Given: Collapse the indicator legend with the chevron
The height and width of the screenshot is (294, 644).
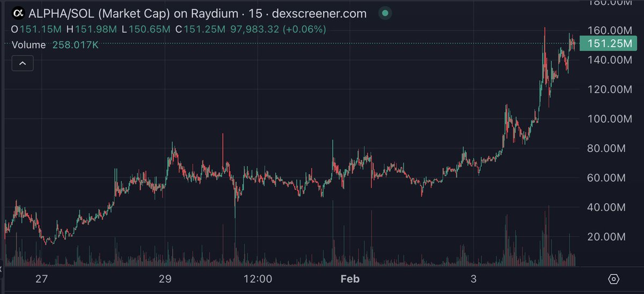Looking at the screenshot, I should [23, 63].
